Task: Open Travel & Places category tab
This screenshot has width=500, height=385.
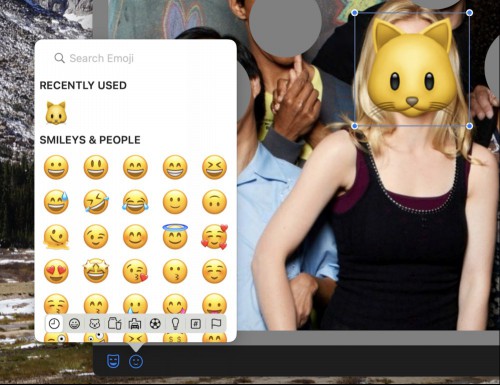Action: [x=135, y=323]
